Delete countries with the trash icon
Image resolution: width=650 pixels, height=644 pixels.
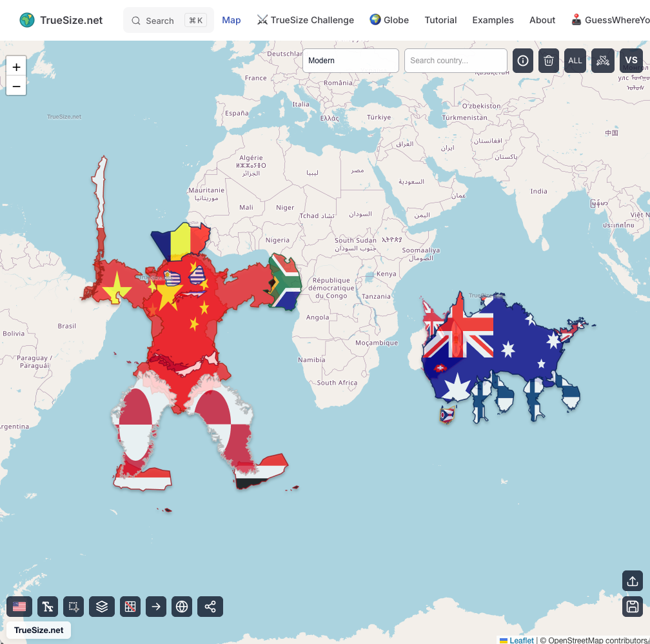tap(549, 61)
